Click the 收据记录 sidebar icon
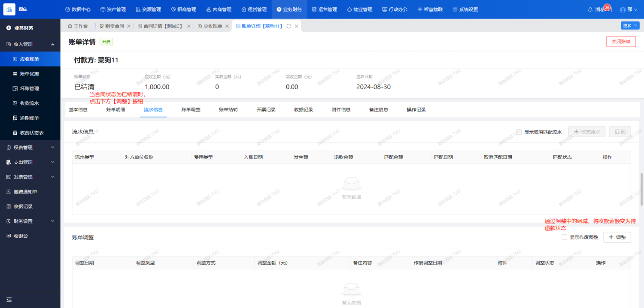644x308 pixels. pyautogui.click(x=9, y=206)
